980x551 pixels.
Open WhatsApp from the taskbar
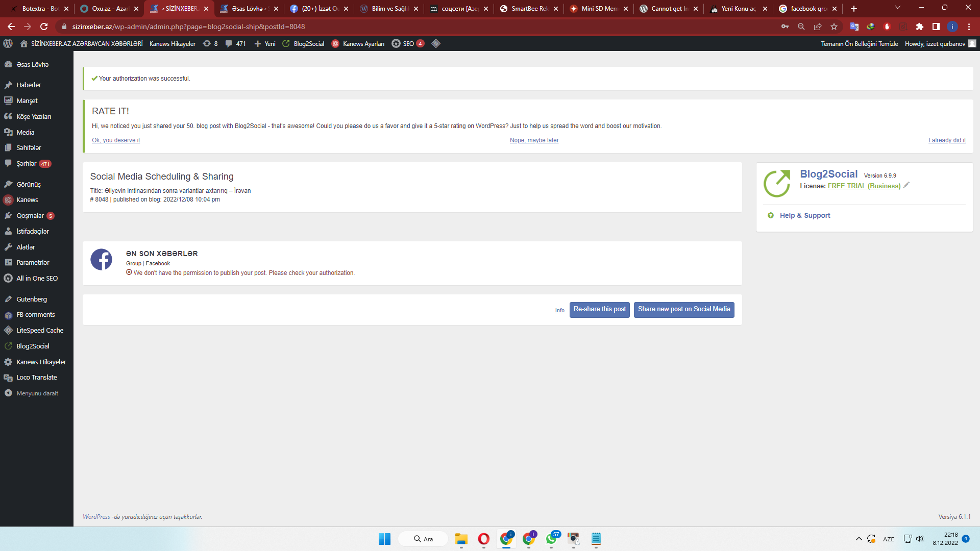[x=552, y=539]
